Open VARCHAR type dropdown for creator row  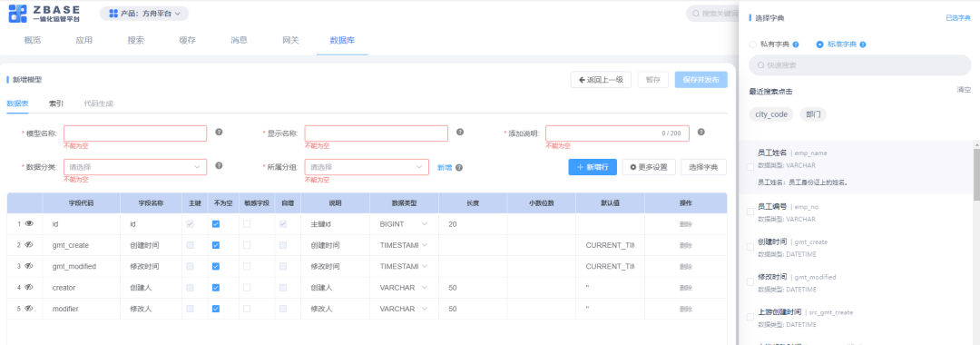pyautogui.click(x=404, y=288)
